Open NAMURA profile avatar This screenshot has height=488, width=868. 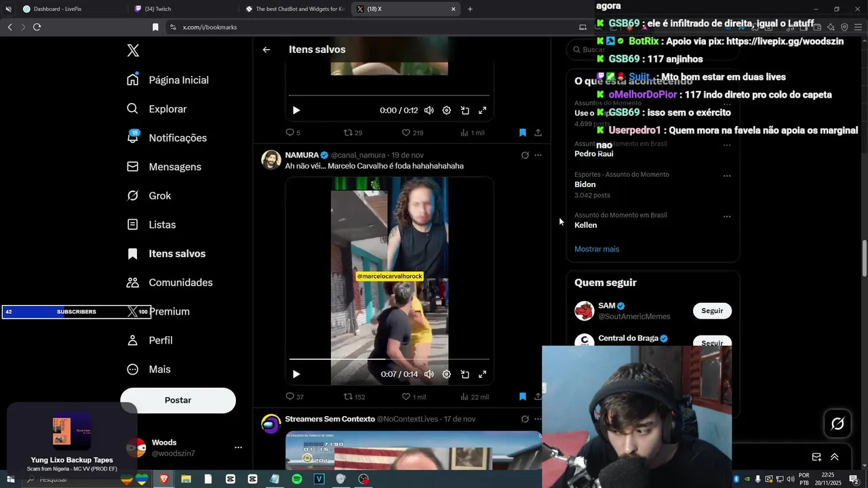click(x=271, y=160)
